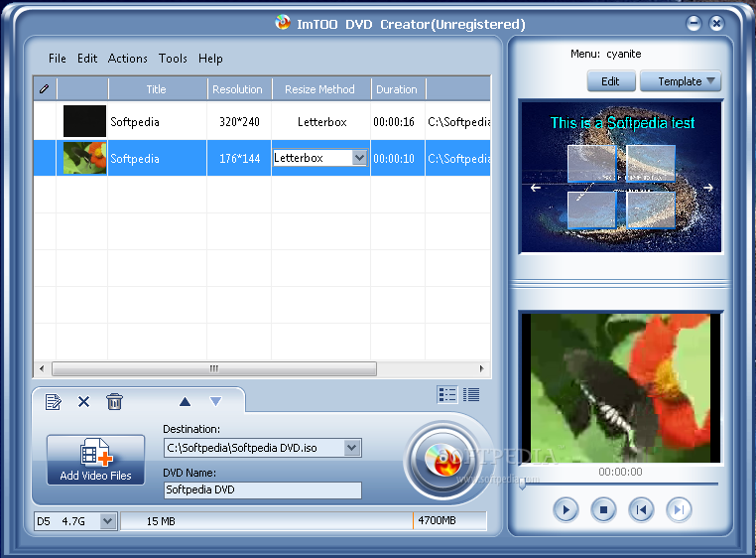
Task: Stop the video preview
Action: click(603, 509)
